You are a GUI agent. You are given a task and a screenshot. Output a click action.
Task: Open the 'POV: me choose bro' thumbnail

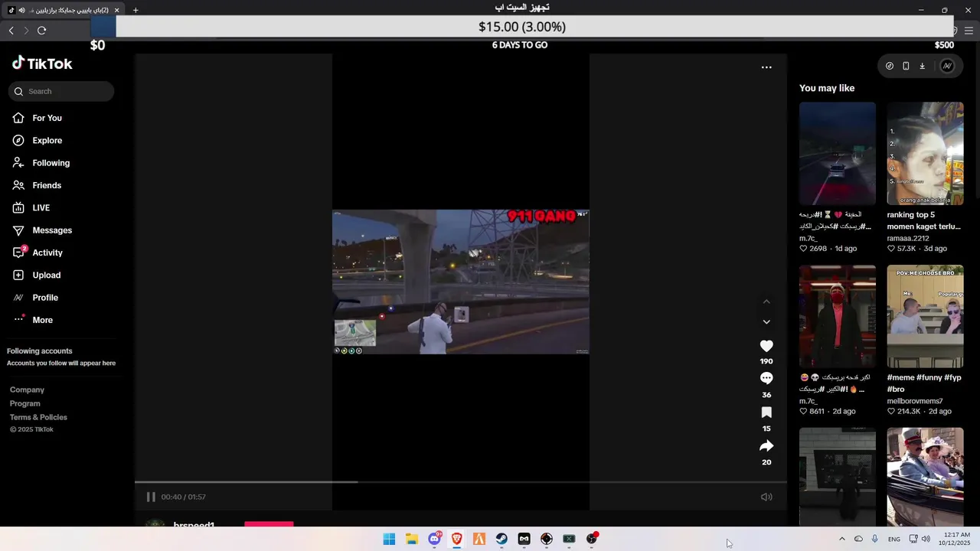[925, 316]
